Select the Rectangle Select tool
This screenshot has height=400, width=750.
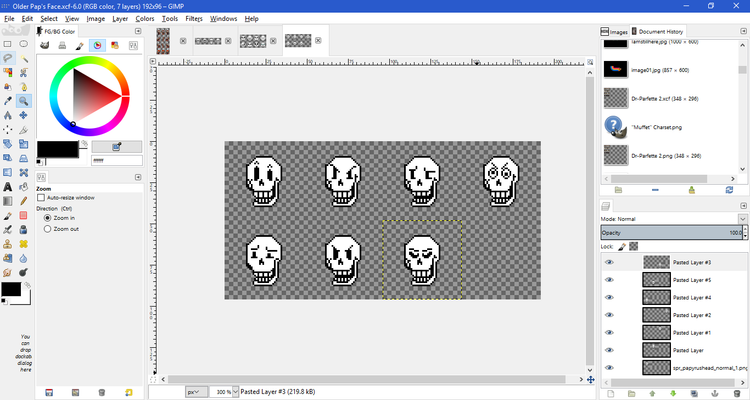coord(8,44)
